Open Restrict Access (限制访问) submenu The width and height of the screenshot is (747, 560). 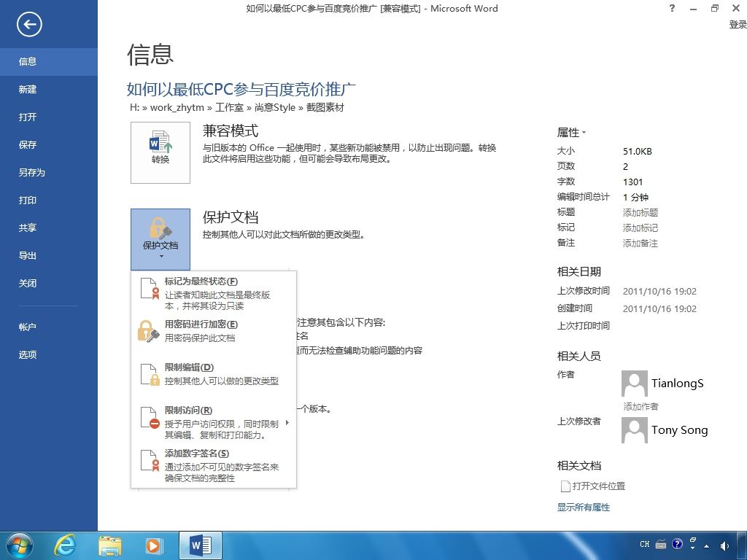point(214,422)
